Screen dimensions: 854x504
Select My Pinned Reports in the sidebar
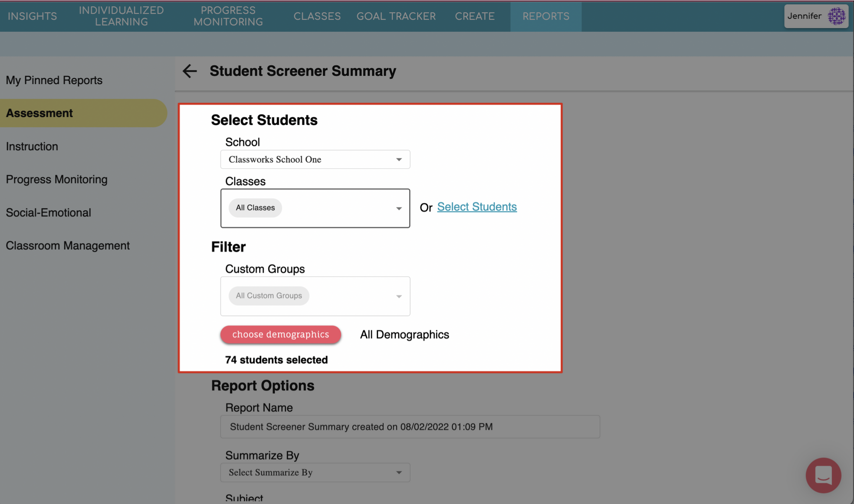[54, 80]
